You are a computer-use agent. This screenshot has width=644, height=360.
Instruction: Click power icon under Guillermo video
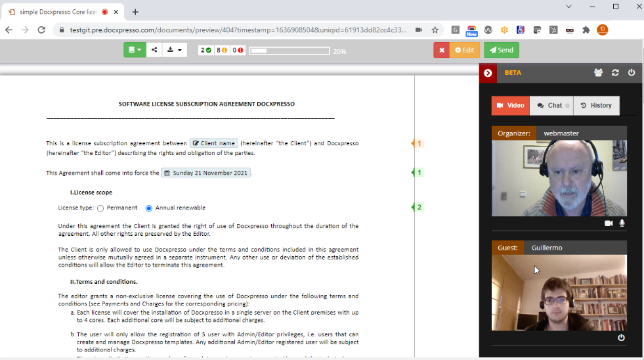coord(621,338)
